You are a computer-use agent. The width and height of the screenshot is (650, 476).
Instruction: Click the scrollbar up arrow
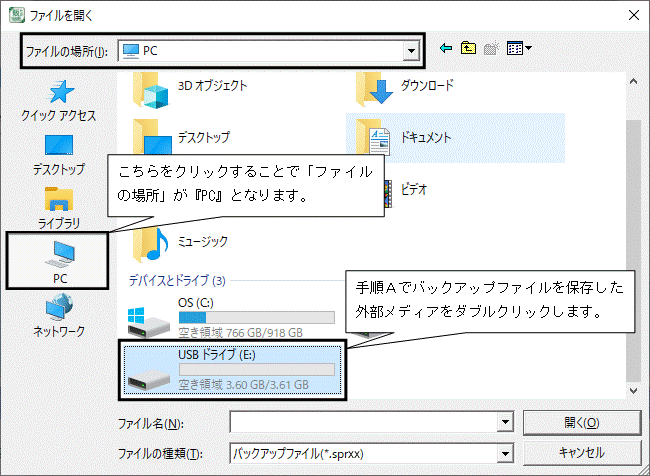pos(633,82)
